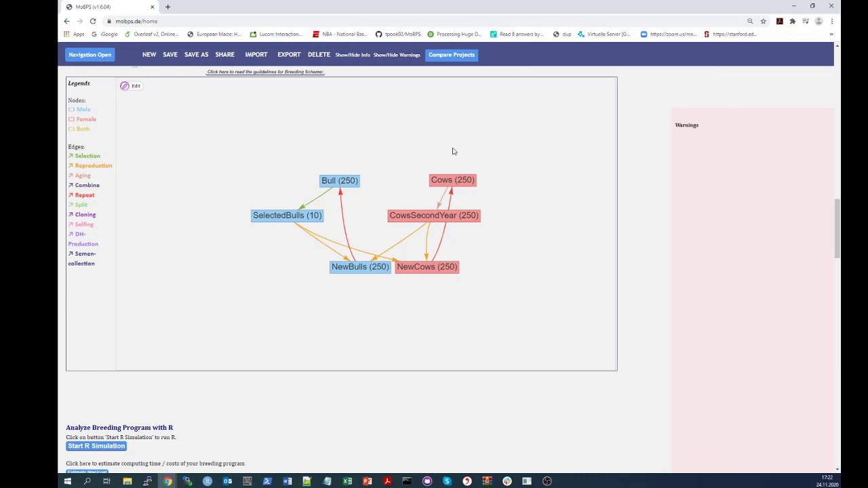Screen dimensions: 868x488
Task: Select DELETE in the project menu
Action: tap(319, 55)
